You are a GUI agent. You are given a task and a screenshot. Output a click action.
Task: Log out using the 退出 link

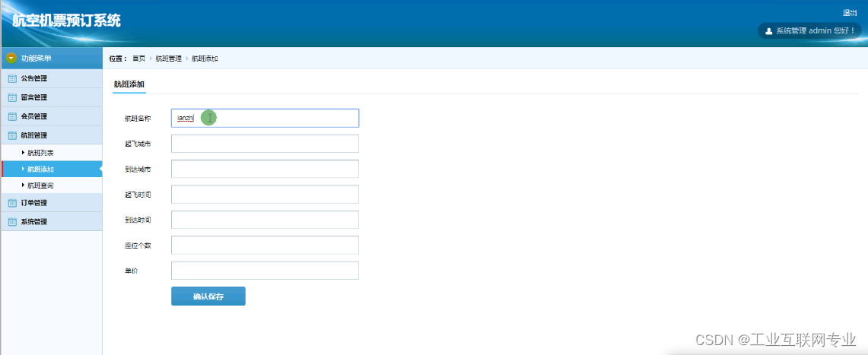point(849,13)
